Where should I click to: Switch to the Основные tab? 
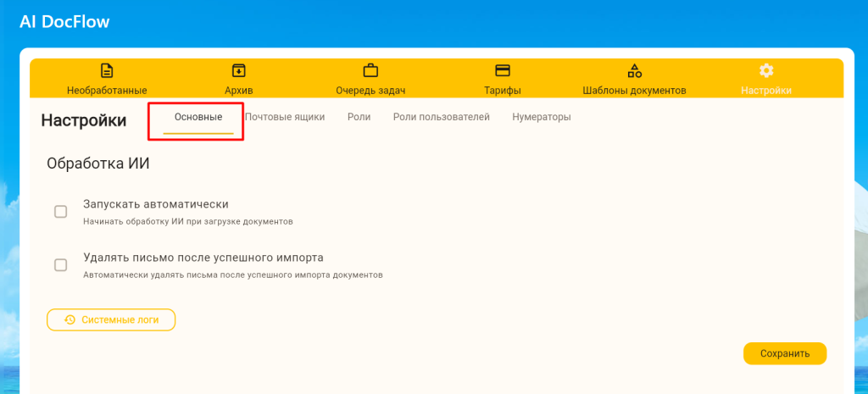pos(198,118)
